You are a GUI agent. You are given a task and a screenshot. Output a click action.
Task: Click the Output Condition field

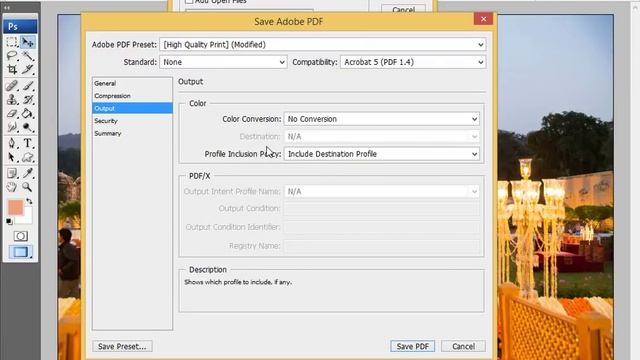382,209
